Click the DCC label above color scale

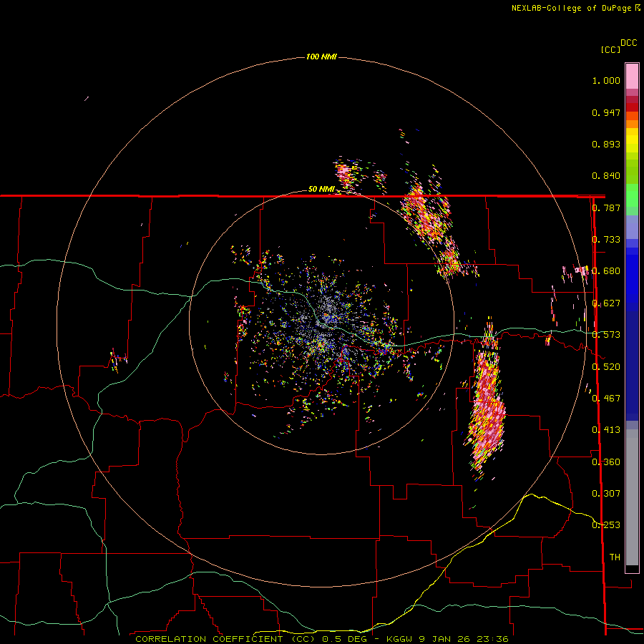[x=629, y=43]
